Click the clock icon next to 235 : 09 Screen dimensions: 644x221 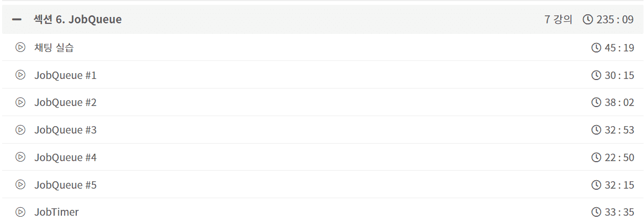[588, 20]
